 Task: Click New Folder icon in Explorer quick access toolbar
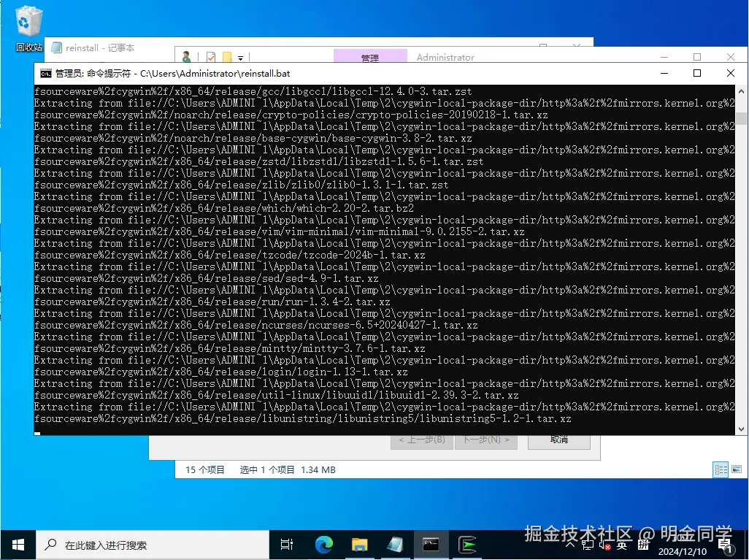click(x=227, y=58)
